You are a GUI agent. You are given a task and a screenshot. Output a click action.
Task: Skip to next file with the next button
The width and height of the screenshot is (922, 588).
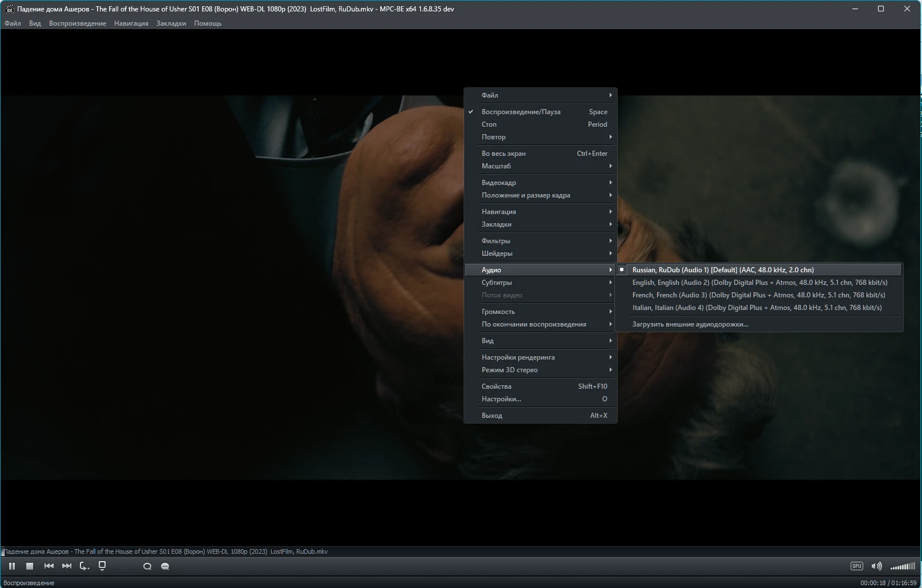[67, 566]
